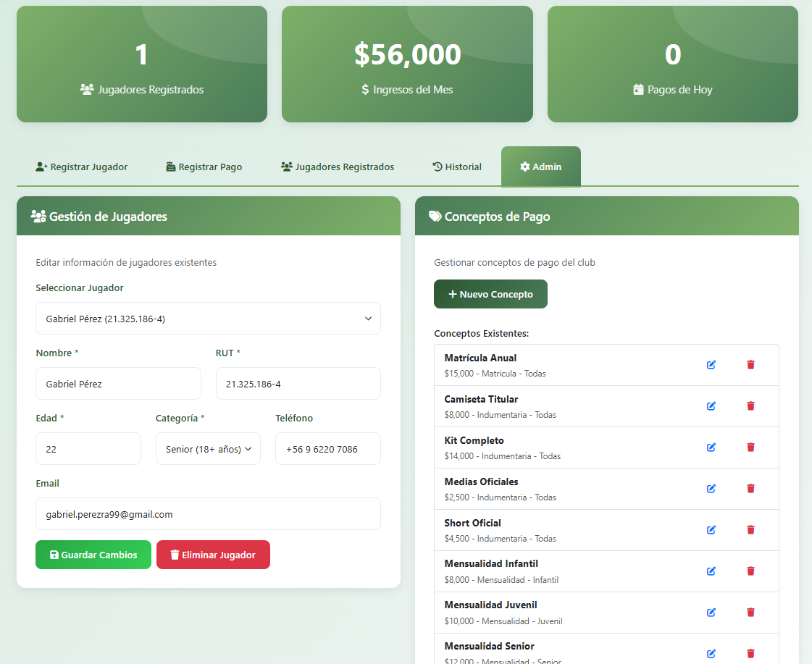Edit the Matrícula Anual concept
Screen dimensions: 812x664
[711, 365]
